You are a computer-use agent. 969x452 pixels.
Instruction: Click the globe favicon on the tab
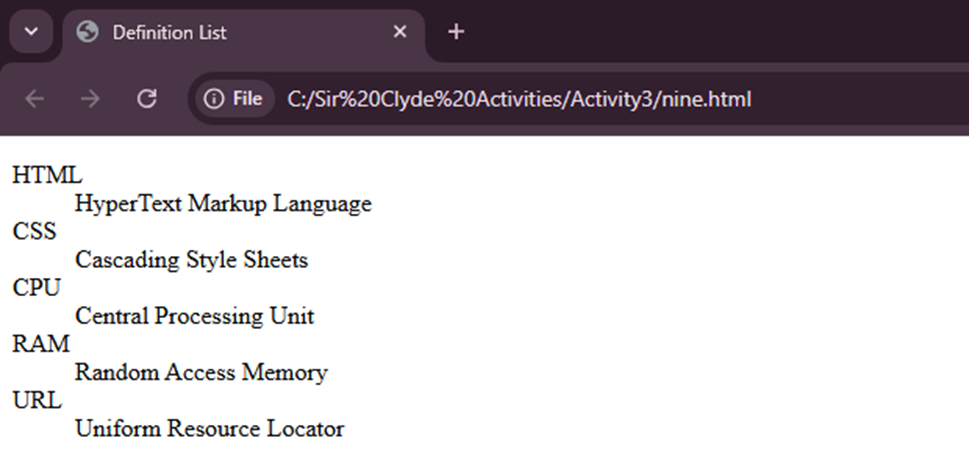(x=88, y=32)
